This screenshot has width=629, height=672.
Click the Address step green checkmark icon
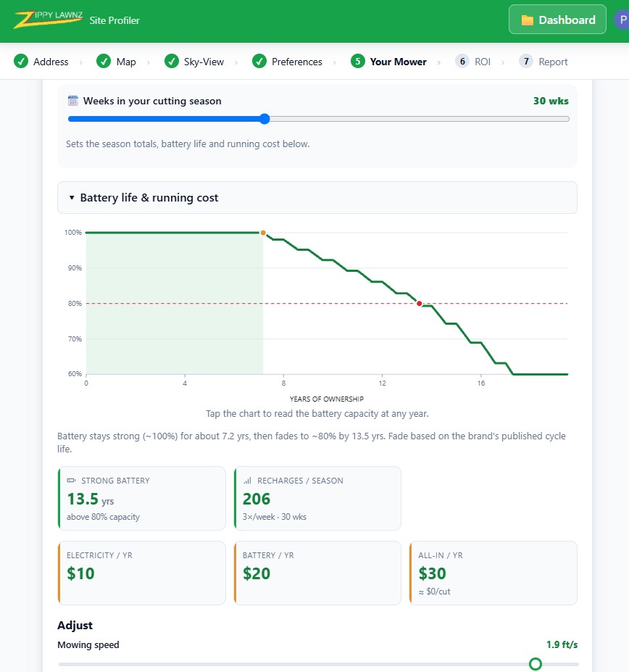click(21, 62)
